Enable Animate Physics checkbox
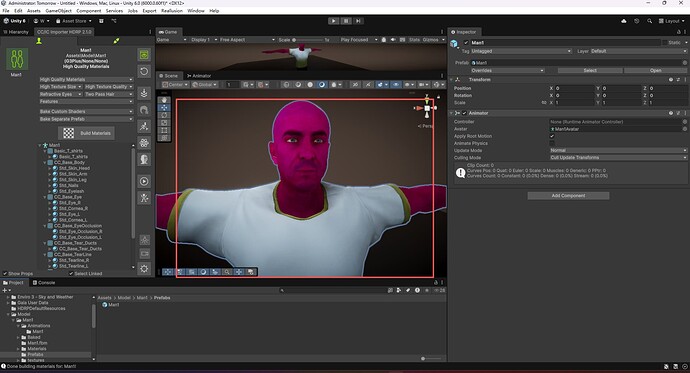The width and height of the screenshot is (690, 373). tap(552, 143)
